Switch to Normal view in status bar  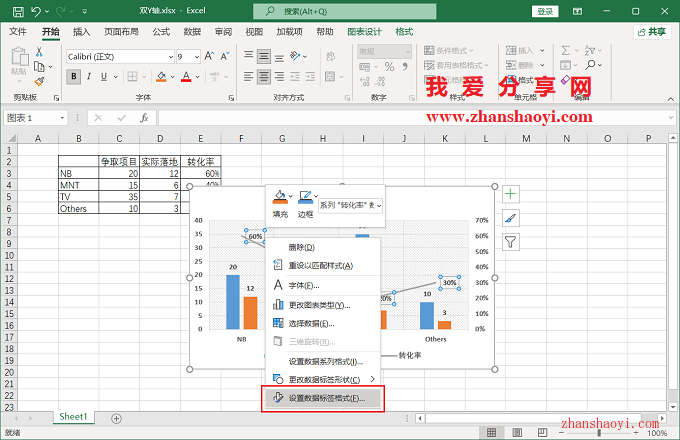tap(491, 432)
